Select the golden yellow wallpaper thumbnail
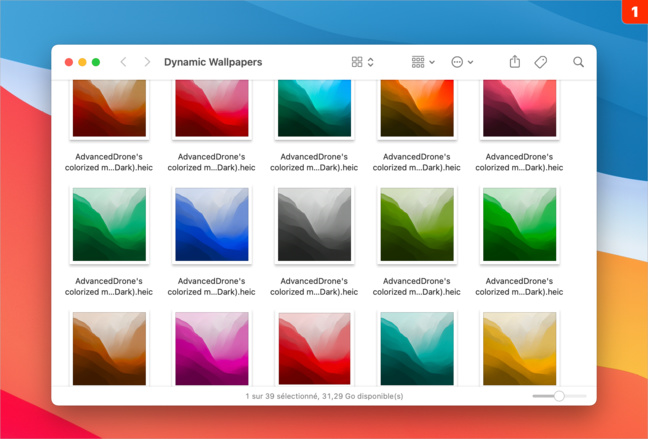Image resolution: width=648 pixels, height=439 pixels. click(519, 348)
